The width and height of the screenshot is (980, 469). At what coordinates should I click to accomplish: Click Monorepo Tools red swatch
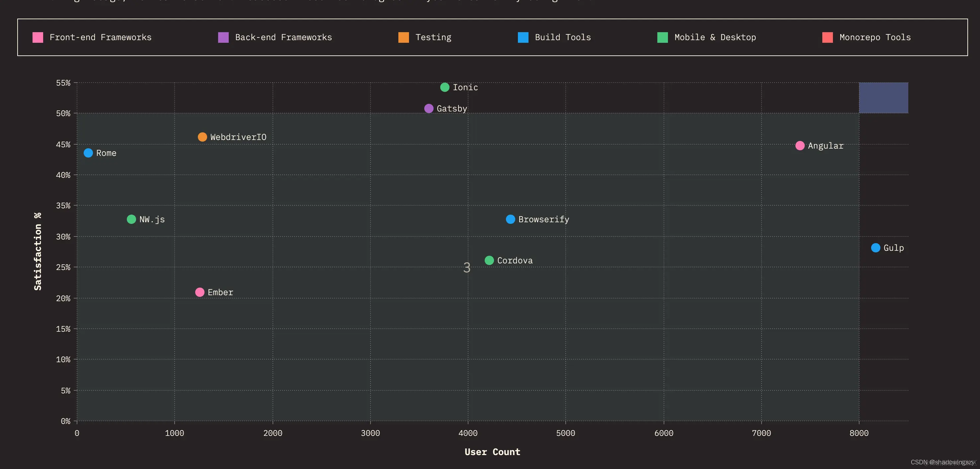pos(827,37)
